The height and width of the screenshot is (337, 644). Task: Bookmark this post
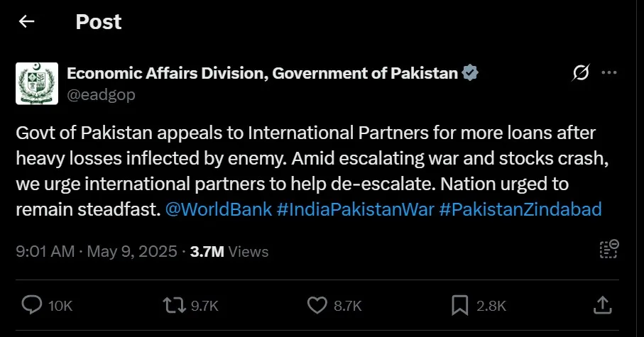click(x=459, y=305)
